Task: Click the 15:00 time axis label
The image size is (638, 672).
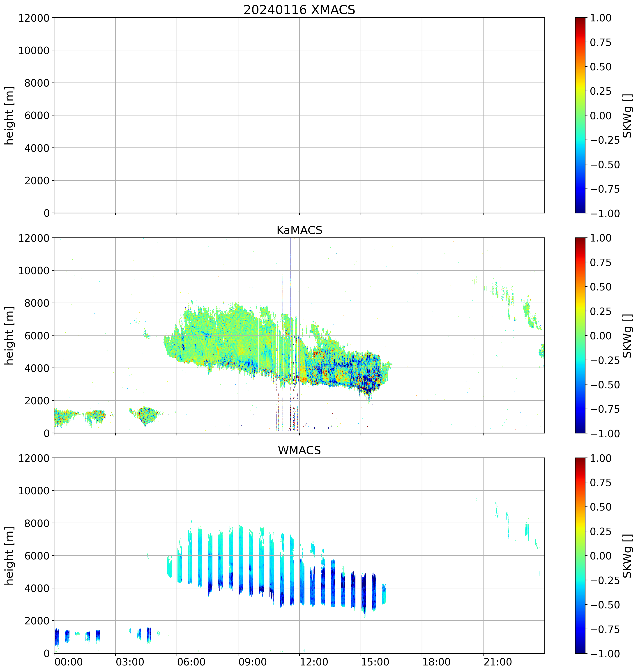Action: 375,662
